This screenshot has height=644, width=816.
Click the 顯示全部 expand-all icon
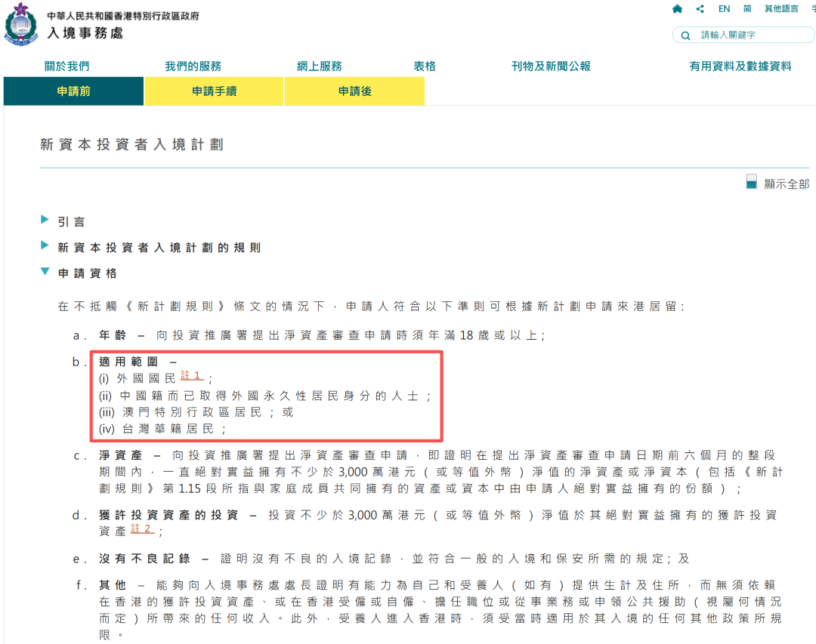coord(751,182)
